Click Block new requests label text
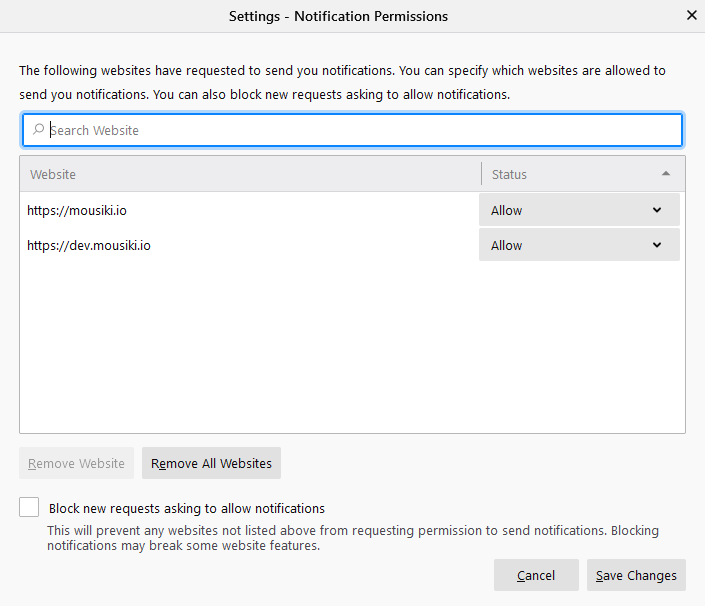 [187, 508]
